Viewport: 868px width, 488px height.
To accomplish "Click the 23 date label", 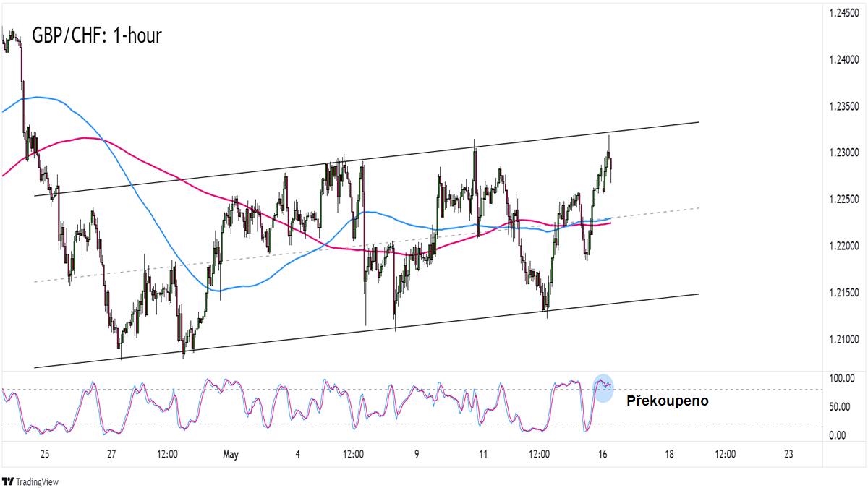I will click(788, 455).
